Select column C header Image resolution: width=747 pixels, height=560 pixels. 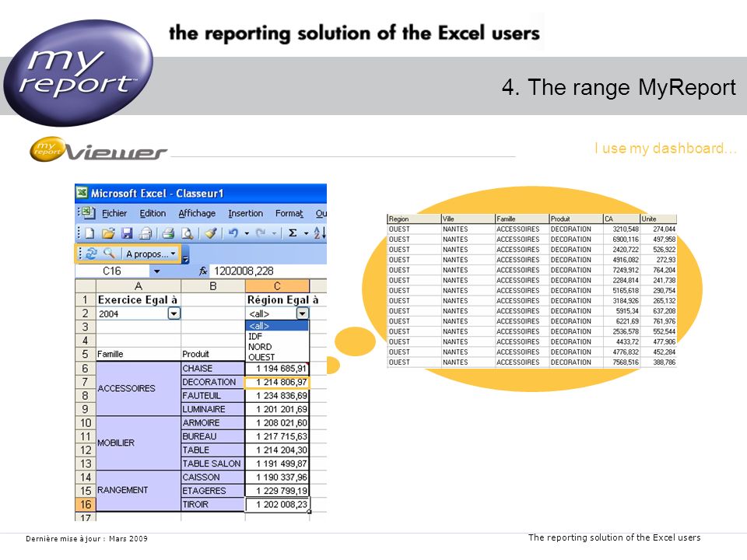pyautogui.click(x=277, y=286)
